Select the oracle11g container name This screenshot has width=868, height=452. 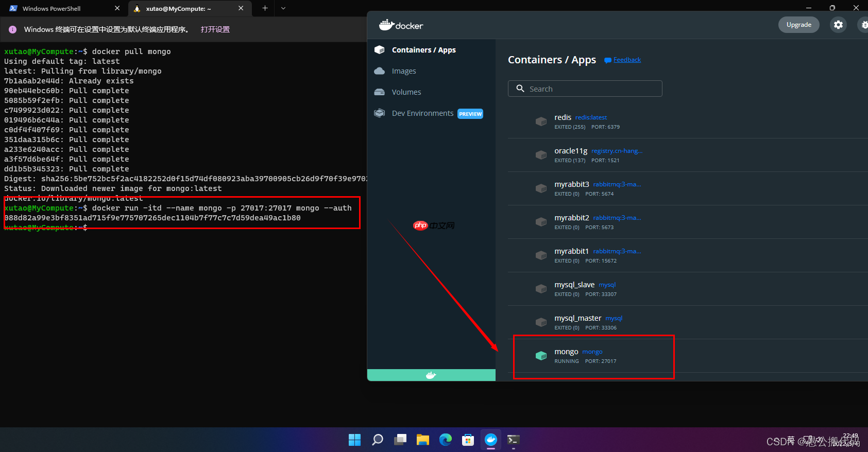pyautogui.click(x=571, y=151)
